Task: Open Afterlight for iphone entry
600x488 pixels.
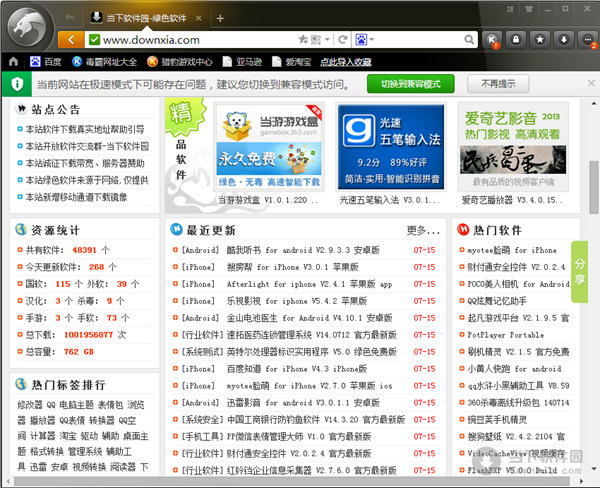Action: pyautogui.click(x=310, y=284)
